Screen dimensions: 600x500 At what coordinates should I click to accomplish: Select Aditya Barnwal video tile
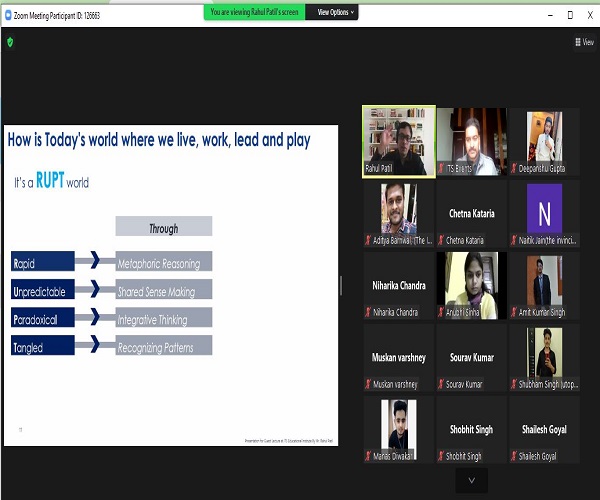point(399,213)
